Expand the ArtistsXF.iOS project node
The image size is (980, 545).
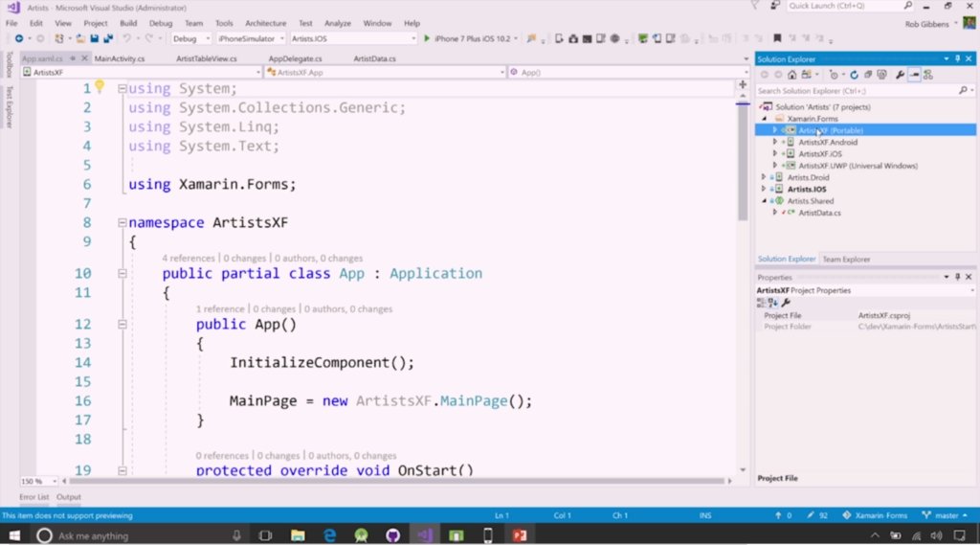coord(775,153)
